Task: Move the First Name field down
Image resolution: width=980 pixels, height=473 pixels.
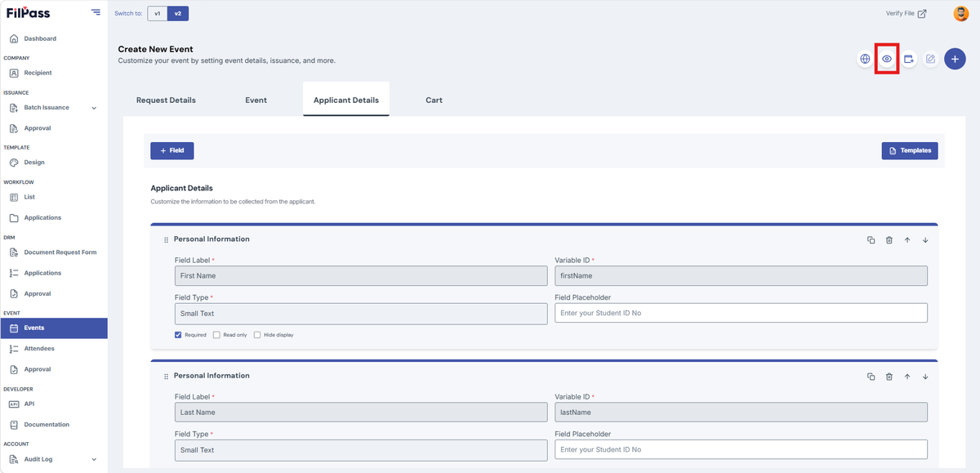Action: pyautogui.click(x=925, y=239)
